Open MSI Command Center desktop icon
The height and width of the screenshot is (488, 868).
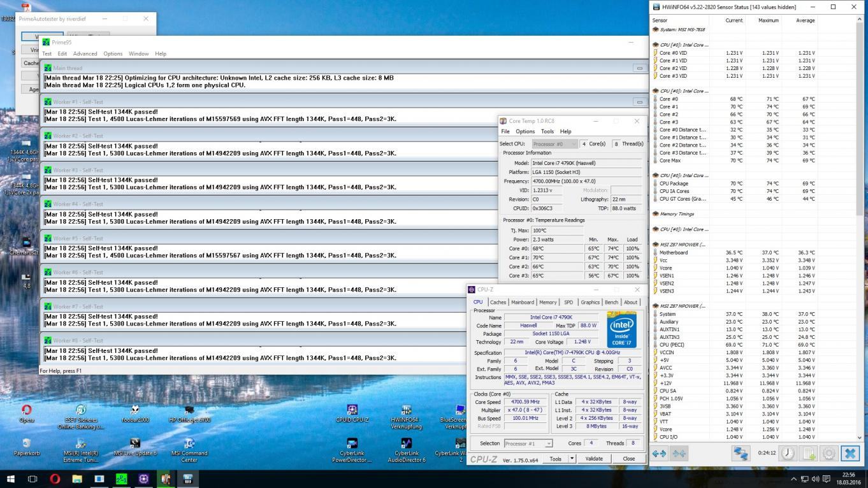[189, 450]
